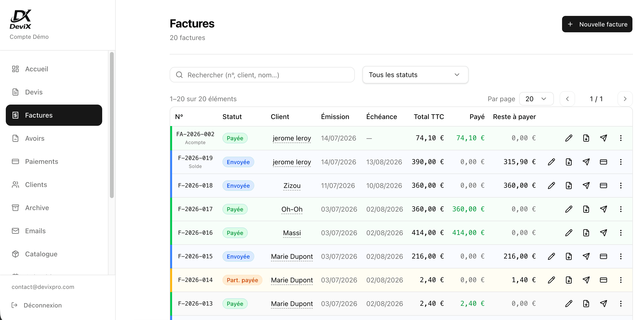Open the Par page 20 dropdown

click(x=536, y=99)
